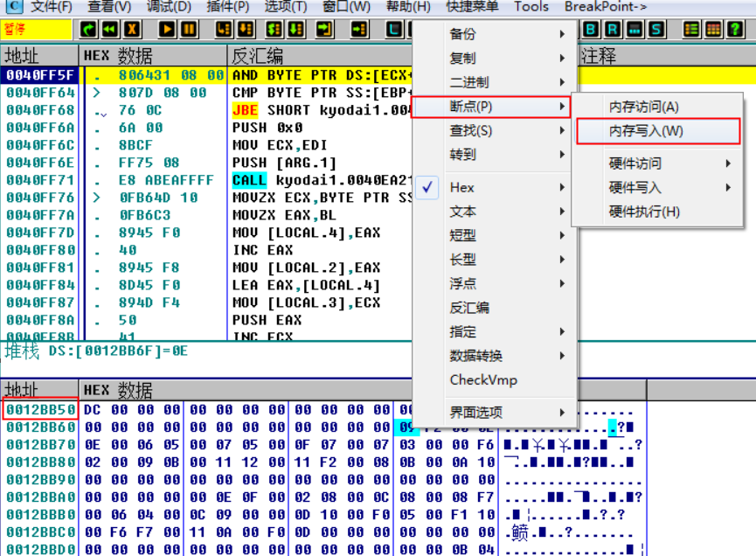Click the Go to address toolbar icon

coord(360,30)
